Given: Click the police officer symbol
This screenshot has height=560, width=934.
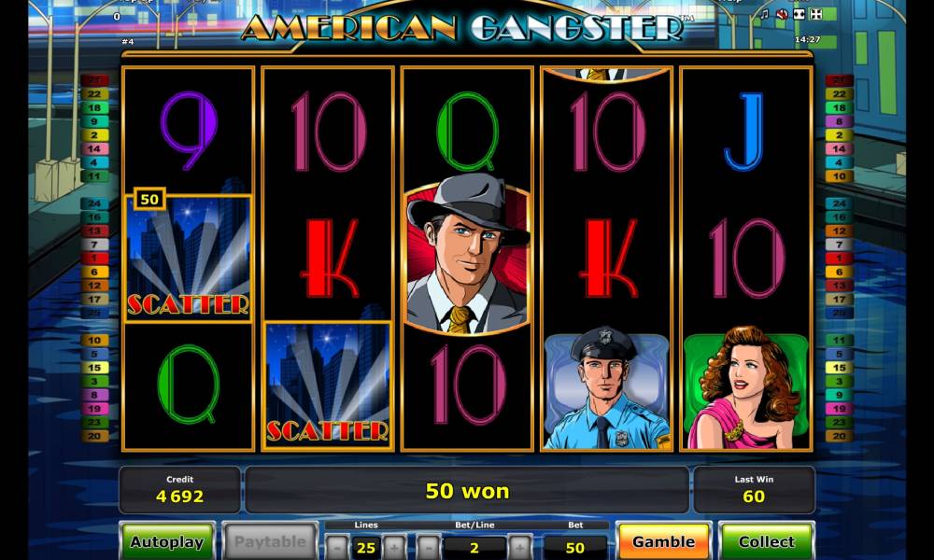Looking at the screenshot, I should pos(608,388).
